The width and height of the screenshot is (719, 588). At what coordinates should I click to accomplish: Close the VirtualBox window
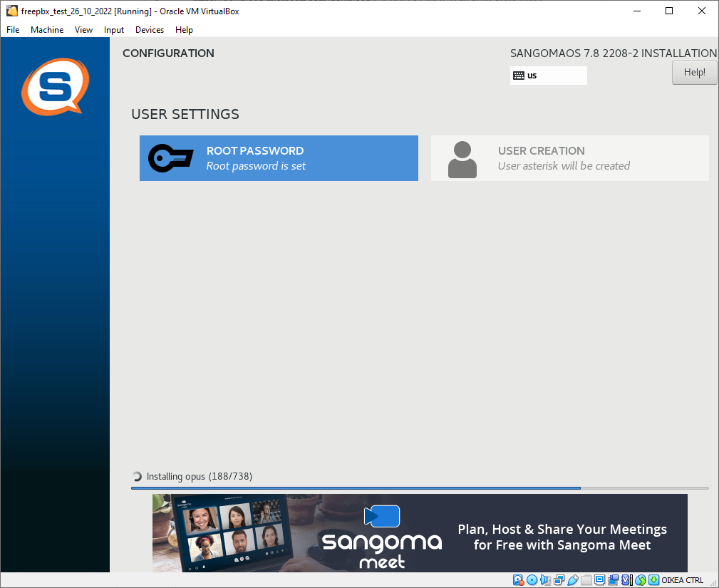click(x=702, y=11)
